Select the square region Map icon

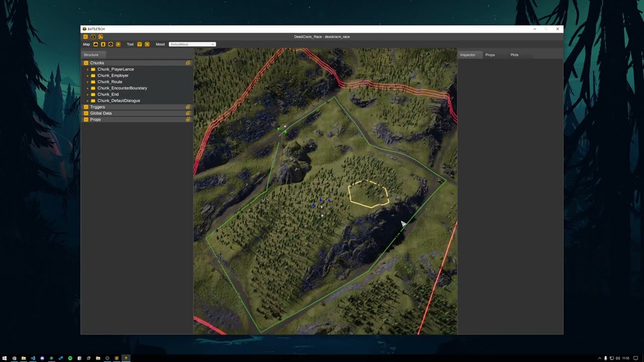(118, 44)
